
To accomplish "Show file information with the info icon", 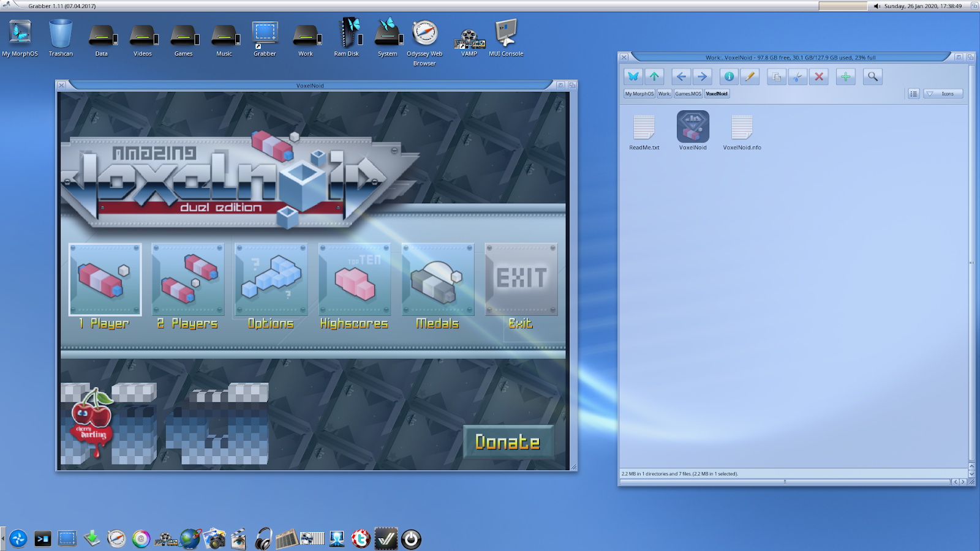I will (x=729, y=77).
